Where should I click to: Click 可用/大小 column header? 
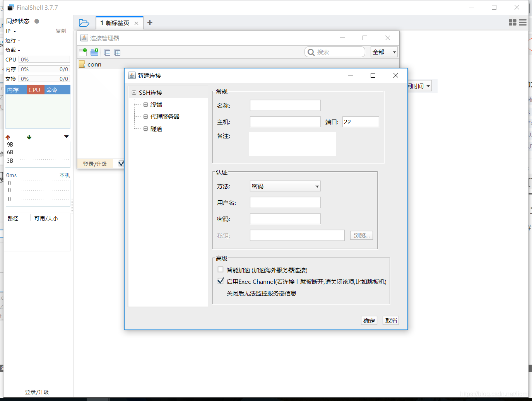point(46,218)
